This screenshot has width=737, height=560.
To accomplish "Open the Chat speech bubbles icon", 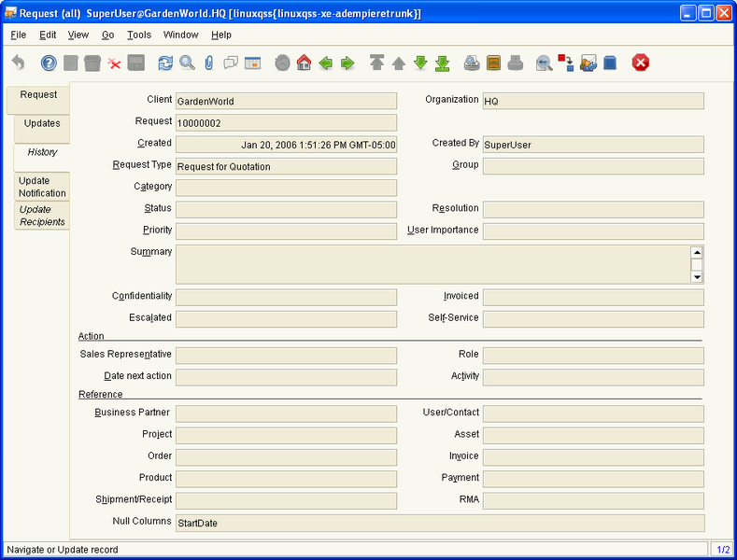I will coord(231,63).
